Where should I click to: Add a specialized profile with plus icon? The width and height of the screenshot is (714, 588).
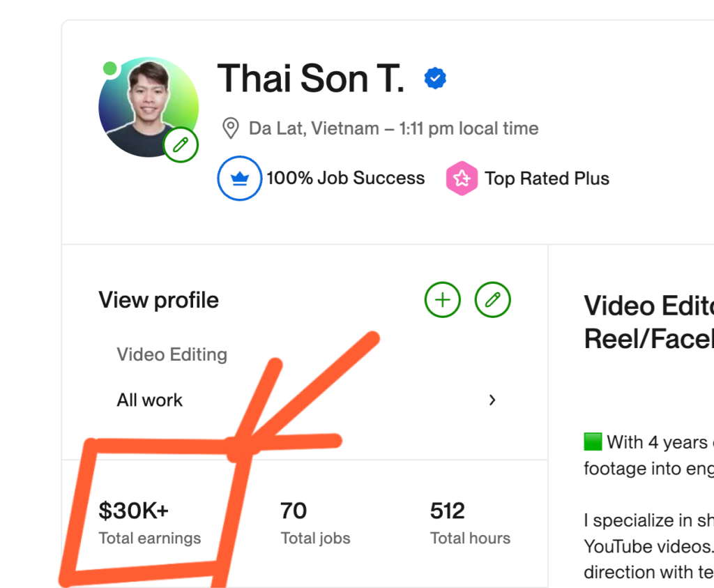tap(443, 300)
